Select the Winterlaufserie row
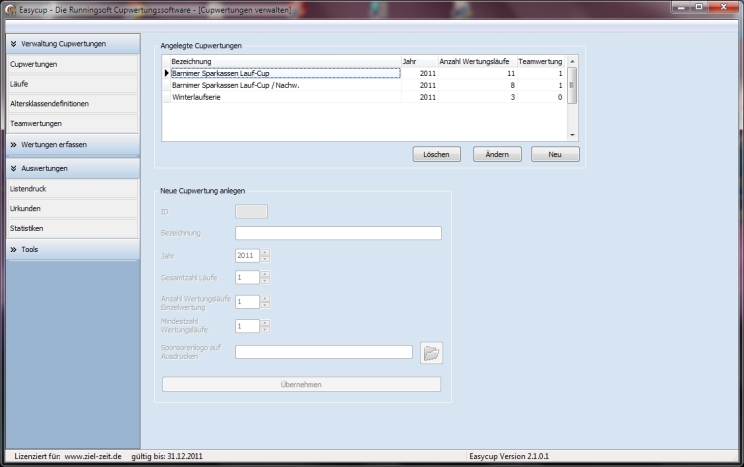Screen dimensions: 744x467 [280, 97]
